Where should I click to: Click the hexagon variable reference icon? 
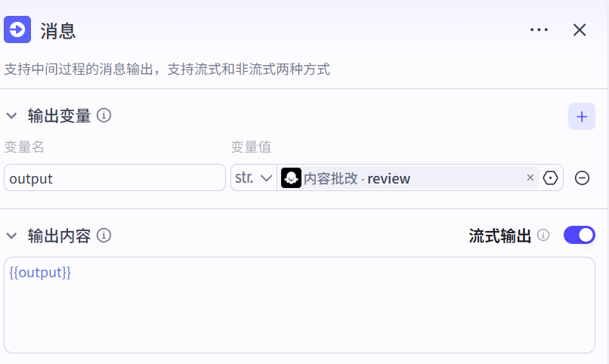click(x=550, y=177)
